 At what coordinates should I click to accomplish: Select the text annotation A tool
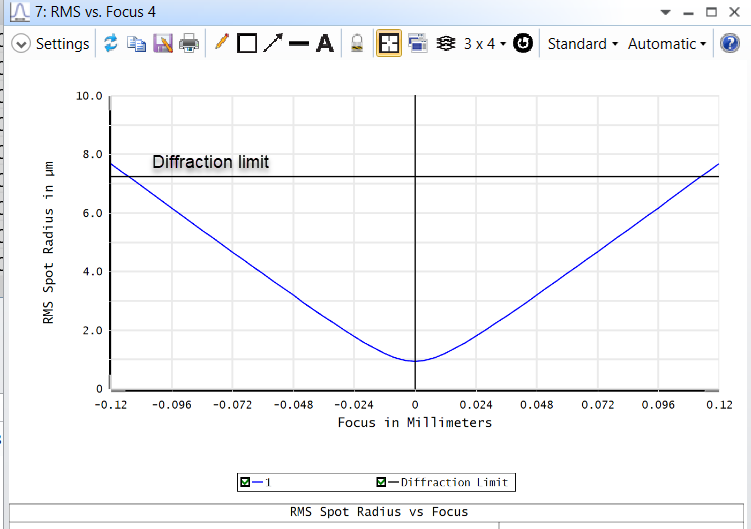(x=325, y=44)
